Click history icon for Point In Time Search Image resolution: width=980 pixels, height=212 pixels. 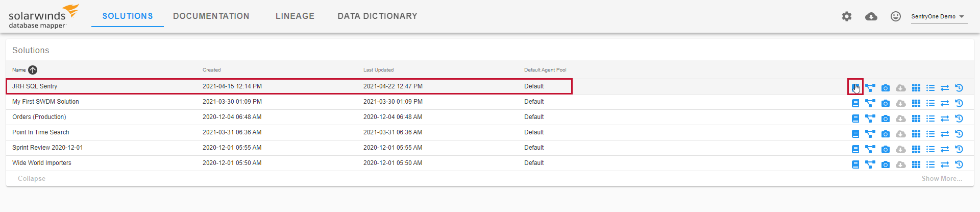click(x=959, y=134)
